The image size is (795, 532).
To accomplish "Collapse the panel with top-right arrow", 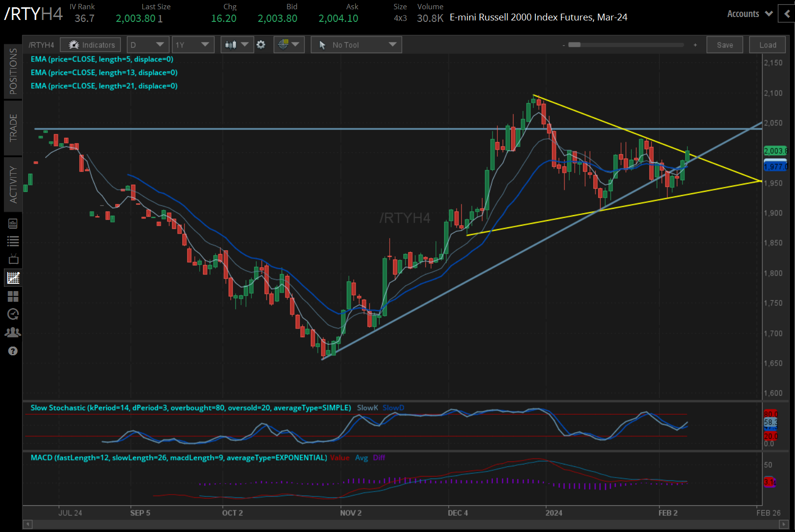I will point(787,14).
